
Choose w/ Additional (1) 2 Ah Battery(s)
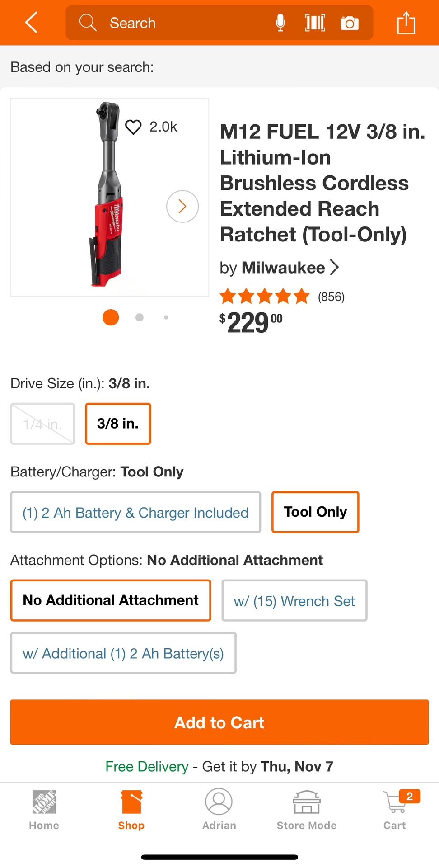(x=123, y=653)
